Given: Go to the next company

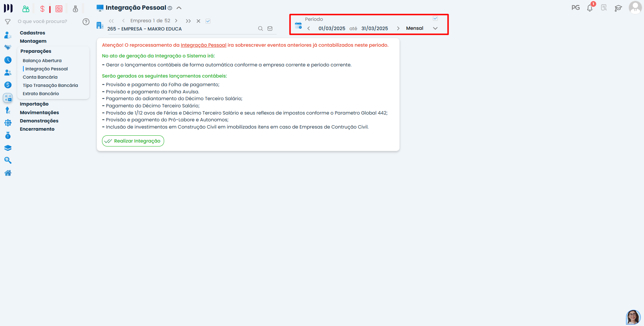Looking at the screenshot, I should (x=176, y=21).
